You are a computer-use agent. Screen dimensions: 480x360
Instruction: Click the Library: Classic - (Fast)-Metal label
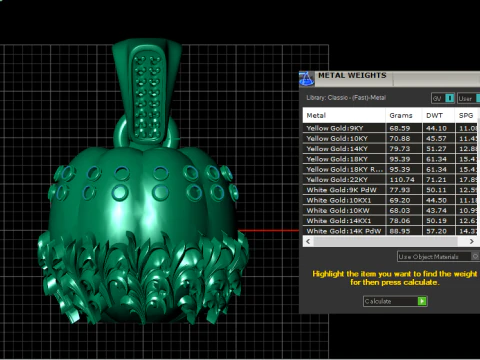[x=346, y=98]
